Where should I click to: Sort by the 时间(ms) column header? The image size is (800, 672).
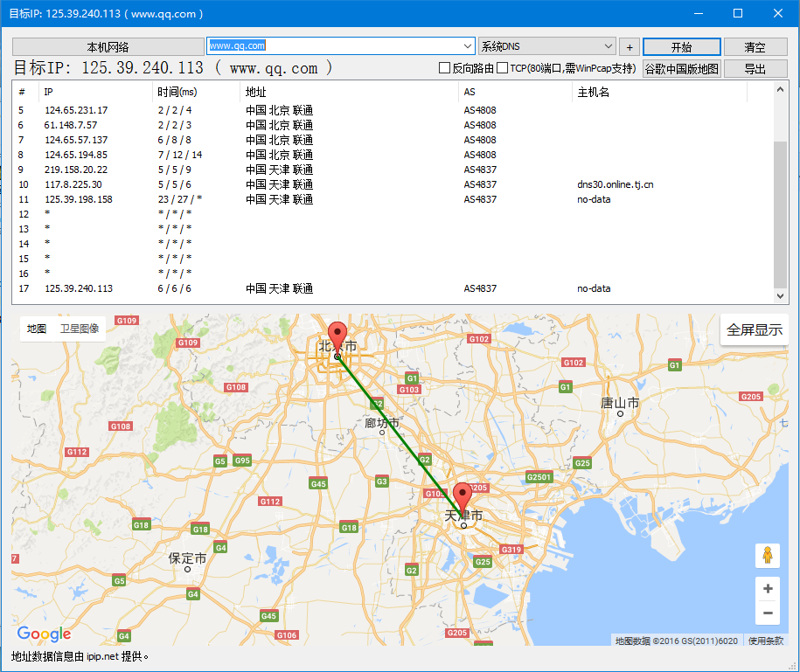[x=196, y=92]
